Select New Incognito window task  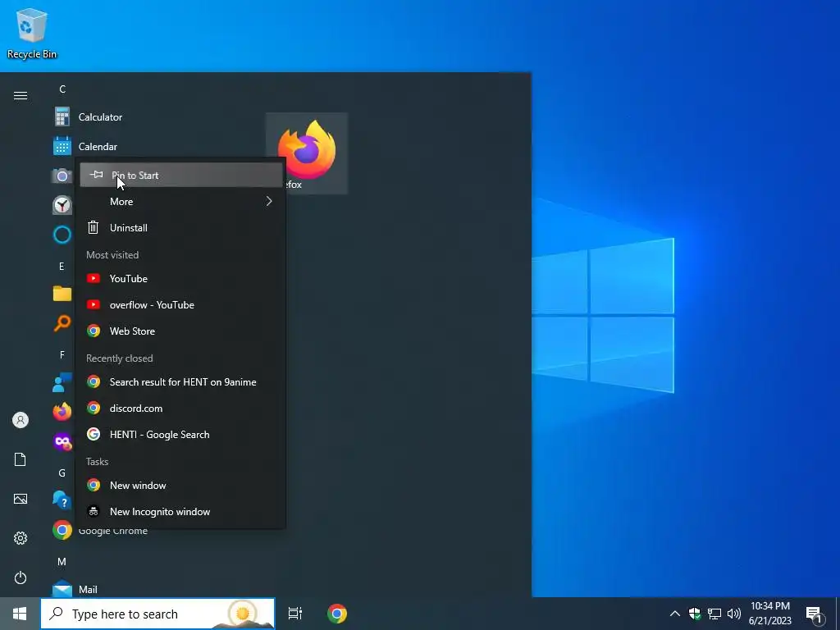point(181,512)
